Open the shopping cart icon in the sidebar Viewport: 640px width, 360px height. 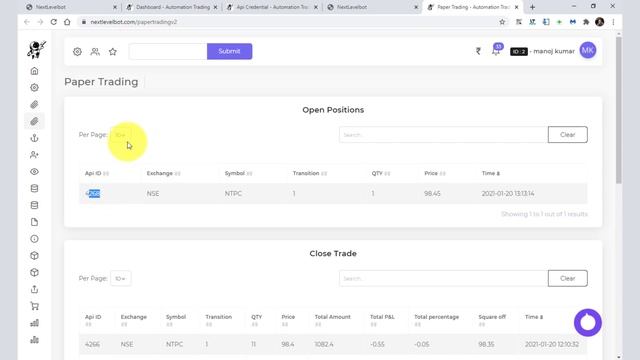[x=34, y=306]
